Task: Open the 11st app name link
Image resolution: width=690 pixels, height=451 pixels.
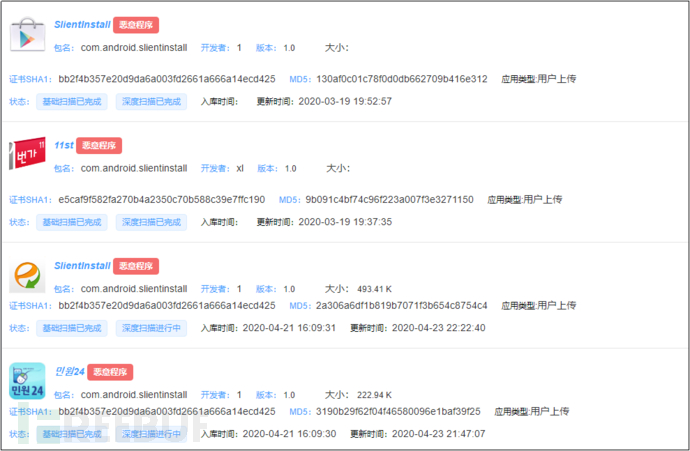Action: click(64, 145)
